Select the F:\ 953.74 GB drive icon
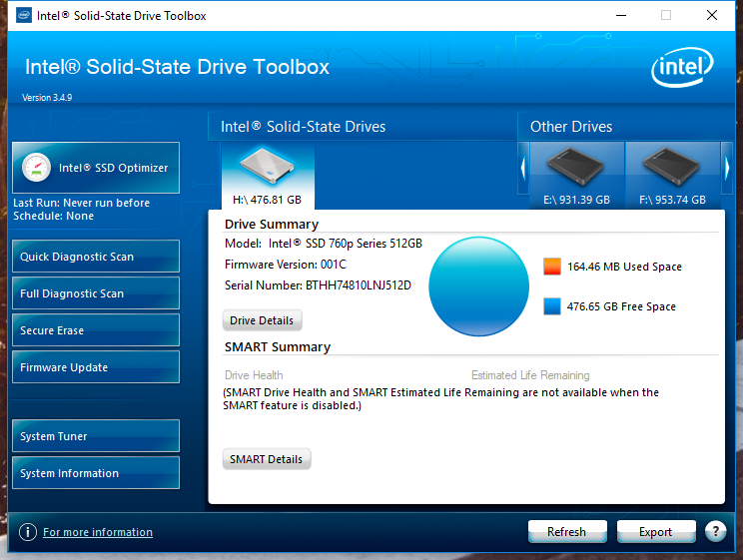This screenshot has width=743, height=560. coord(672,170)
